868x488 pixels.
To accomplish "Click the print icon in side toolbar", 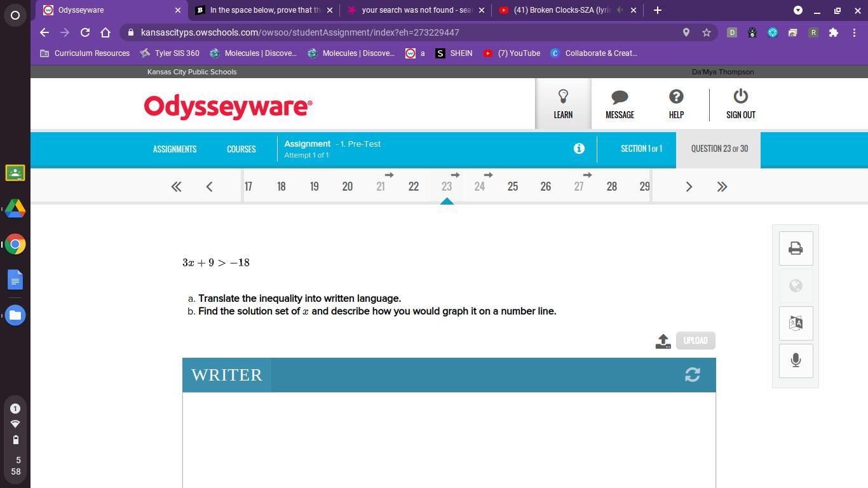I will 796,248.
